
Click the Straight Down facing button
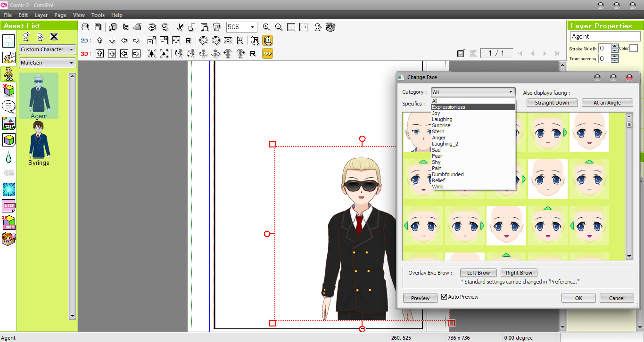(552, 102)
